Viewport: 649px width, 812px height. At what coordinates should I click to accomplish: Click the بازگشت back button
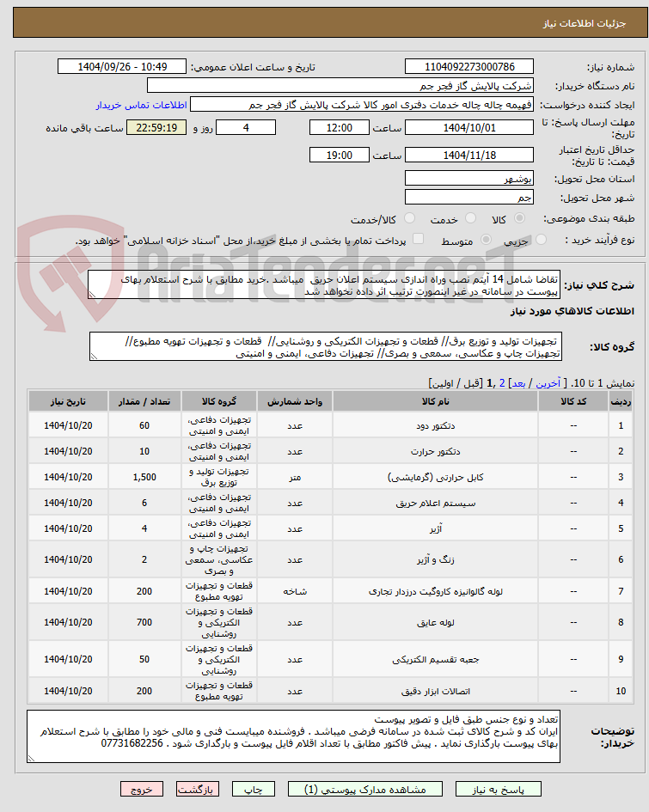click(198, 790)
